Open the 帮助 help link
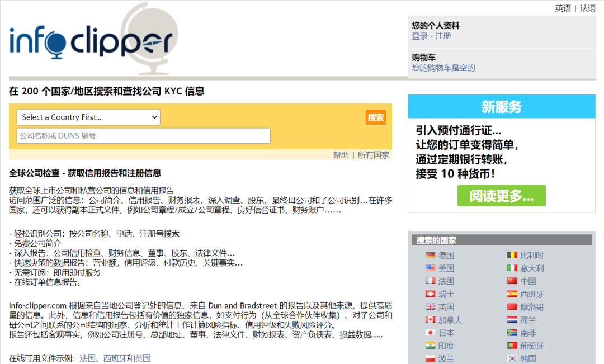The image size is (604, 364). [341, 155]
